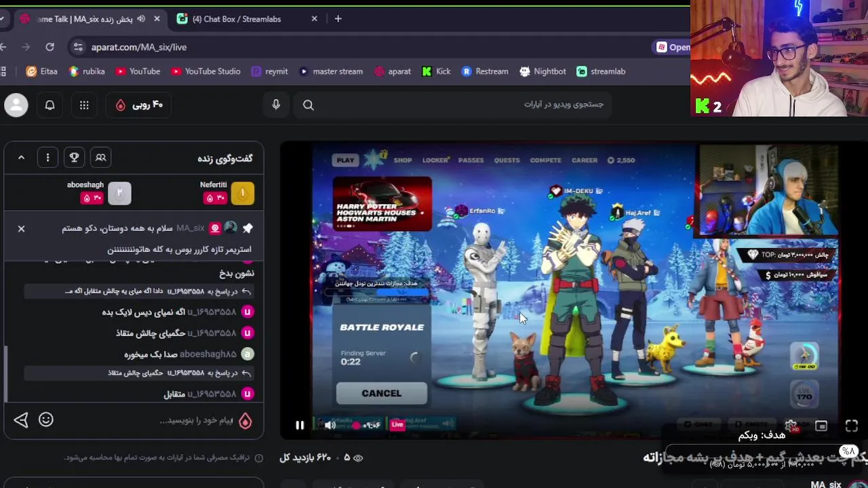Switch to Chat Box / Streamlabs tab
Screen dimensions: 868x488
coord(248,19)
